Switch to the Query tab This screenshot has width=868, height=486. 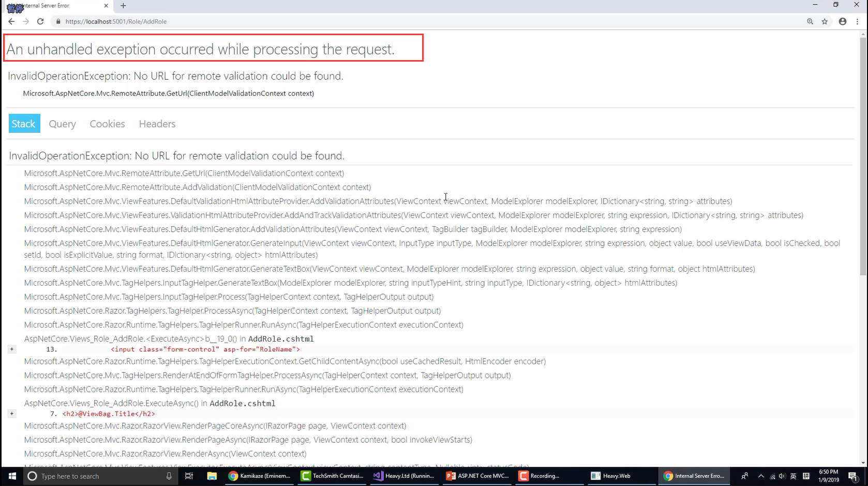coord(62,124)
